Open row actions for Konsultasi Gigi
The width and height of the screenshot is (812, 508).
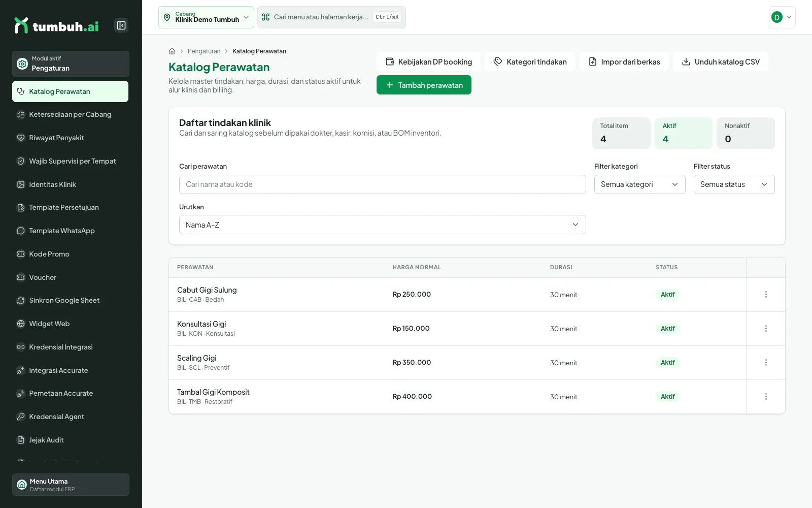coord(766,329)
